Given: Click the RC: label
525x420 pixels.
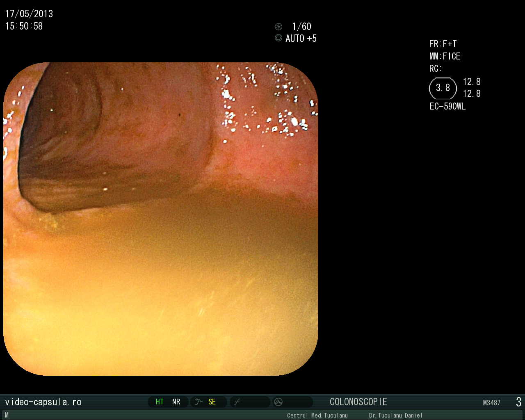Looking at the screenshot, I should coord(436,68).
